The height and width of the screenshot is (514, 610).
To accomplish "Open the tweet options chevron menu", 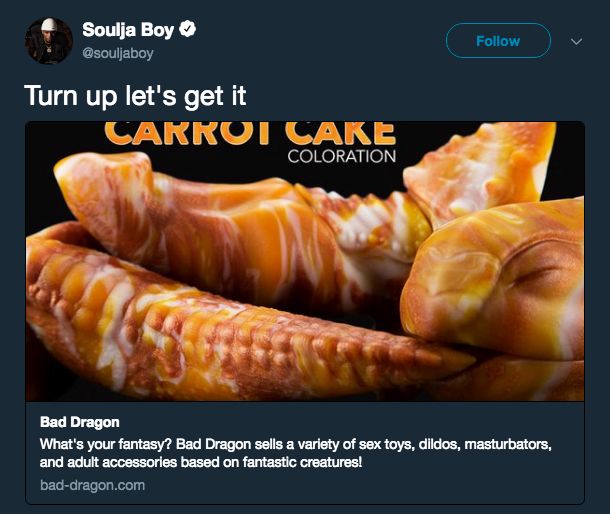I will coord(577,41).
